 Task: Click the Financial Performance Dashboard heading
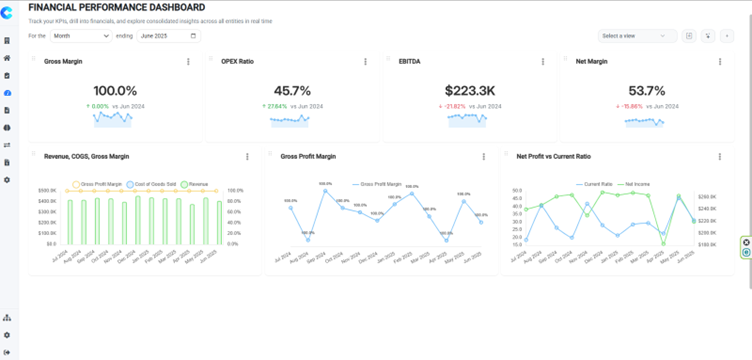coord(117,7)
